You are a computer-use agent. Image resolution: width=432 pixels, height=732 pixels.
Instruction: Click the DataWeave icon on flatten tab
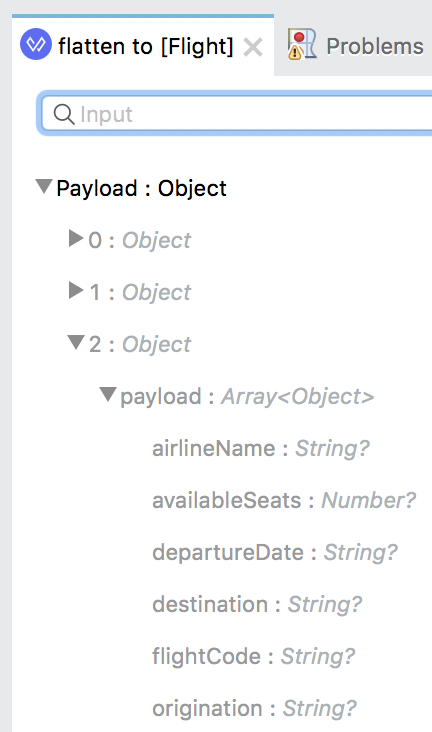[x=36, y=44]
